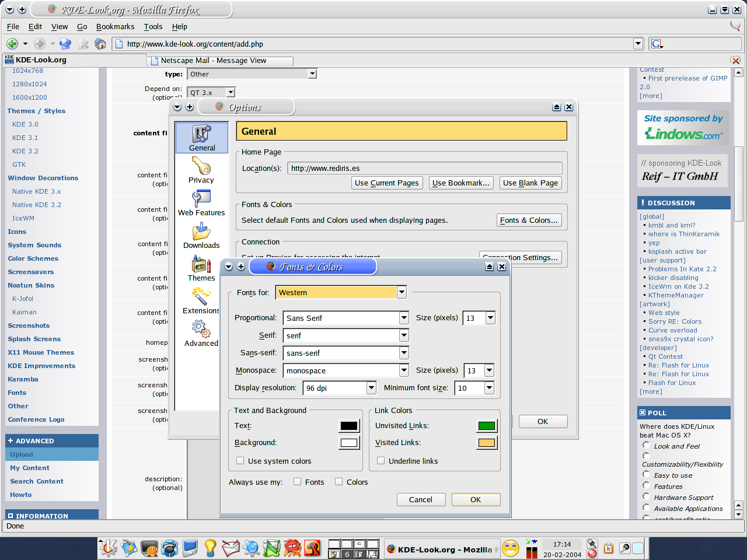Open KDE-Look.org Mozilla taskbar entry
Screen dimensions: 747x560
pos(442,549)
